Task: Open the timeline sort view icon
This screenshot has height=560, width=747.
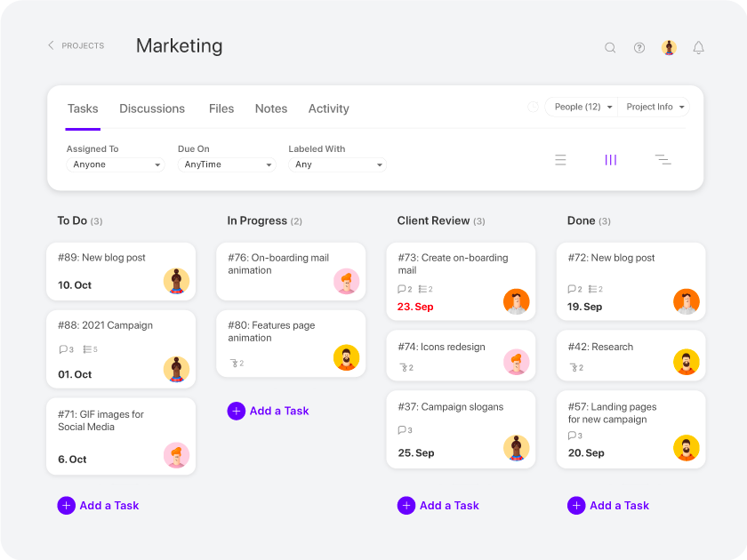Action: [663, 159]
